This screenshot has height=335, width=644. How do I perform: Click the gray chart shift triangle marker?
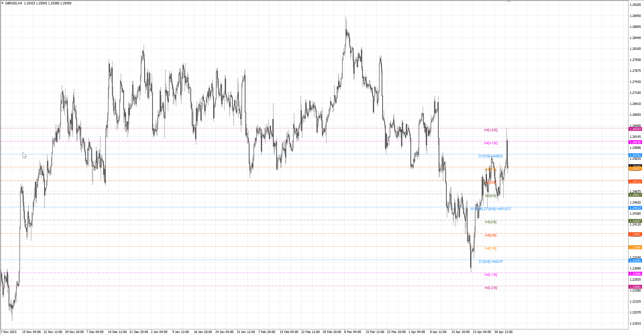pos(508,2)
